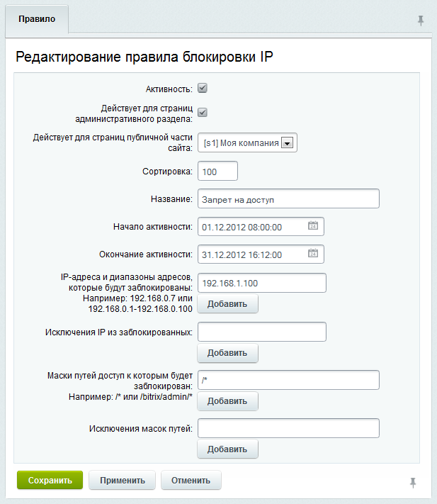Image resolution: width=437 pixels, height=504 pixels.
Task: Click the Отменить button
Action: tap(191, 480)
